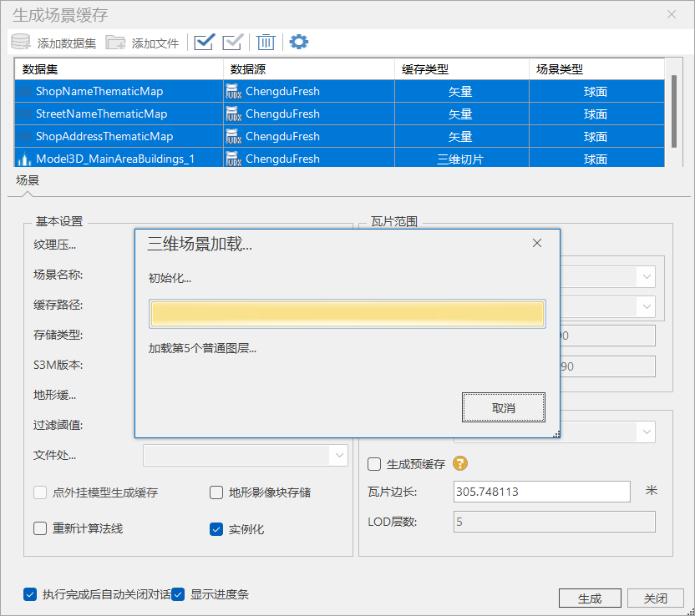Click the 生成 button
This screenshot has height=616, width=695.
coord(590,598)
